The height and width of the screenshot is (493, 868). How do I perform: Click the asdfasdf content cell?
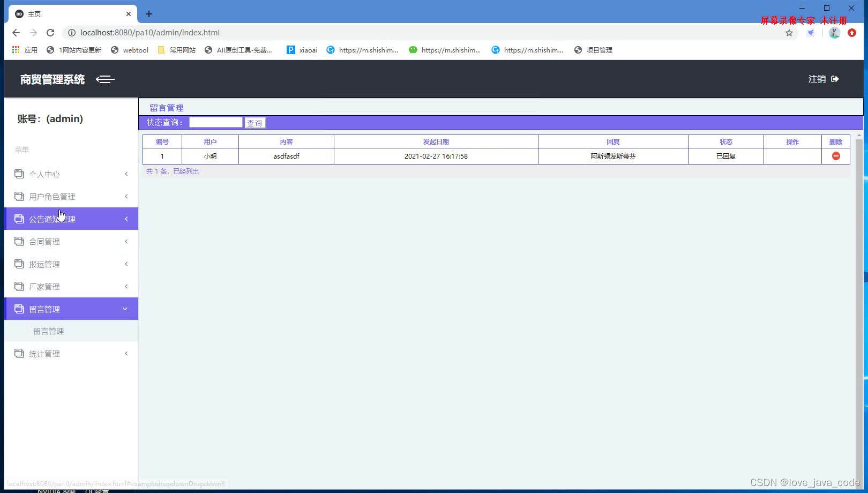(x=287, y=156)
